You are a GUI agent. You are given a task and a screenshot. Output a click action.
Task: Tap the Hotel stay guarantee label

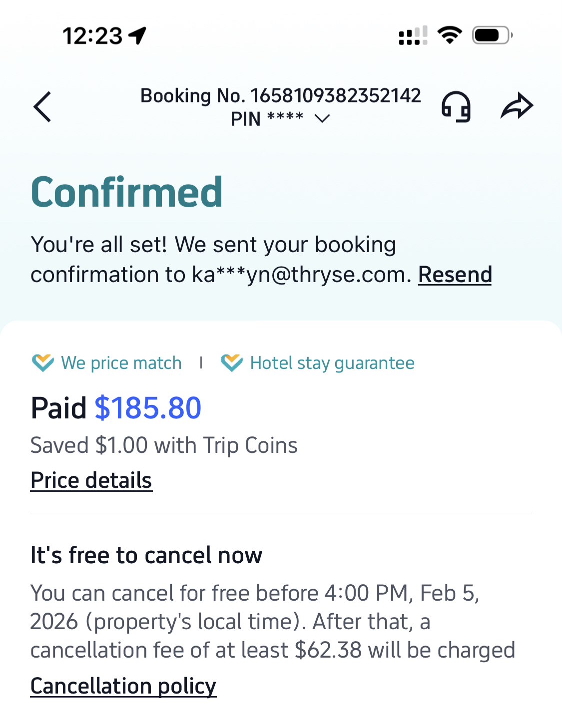pyautogui.click(x=332, y=363)
